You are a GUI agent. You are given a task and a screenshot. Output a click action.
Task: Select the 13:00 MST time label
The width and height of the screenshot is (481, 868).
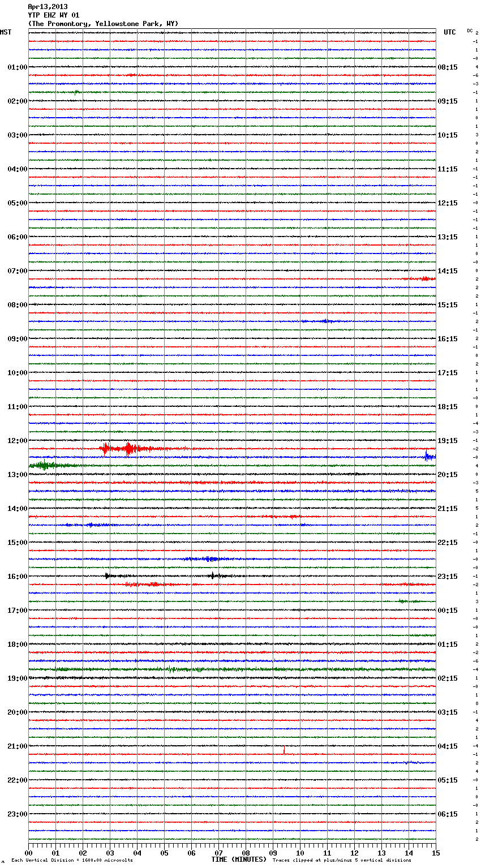pos(17,475)
